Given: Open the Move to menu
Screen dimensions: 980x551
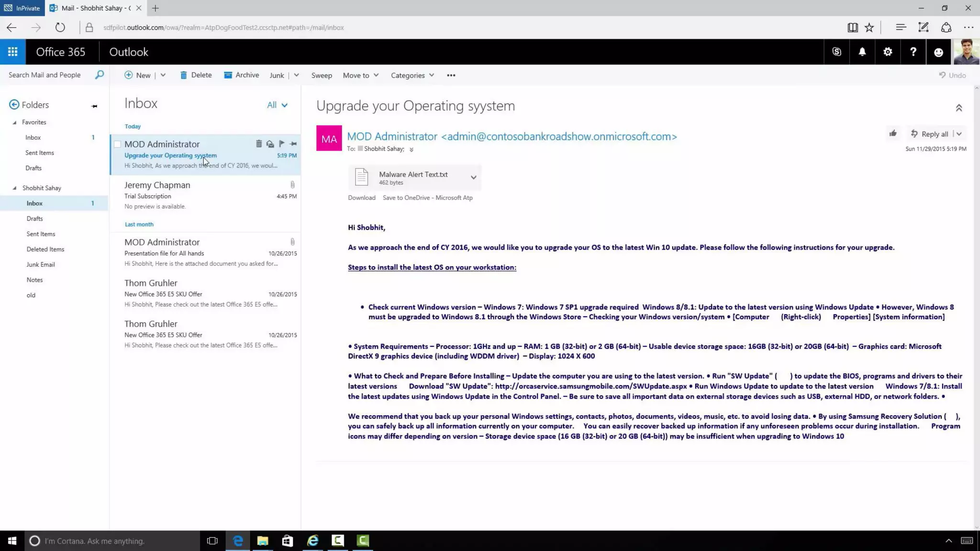Looking at the screenshot, I should [x=361, y=75].
